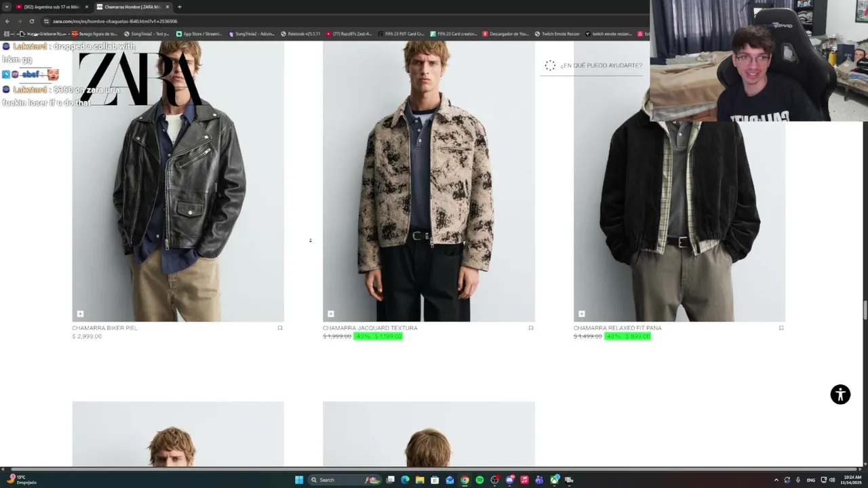The height and width of the screenshot is (488, 868).
Task: Open the pink music app taskbar icon
Action: (x=524, y=480)
